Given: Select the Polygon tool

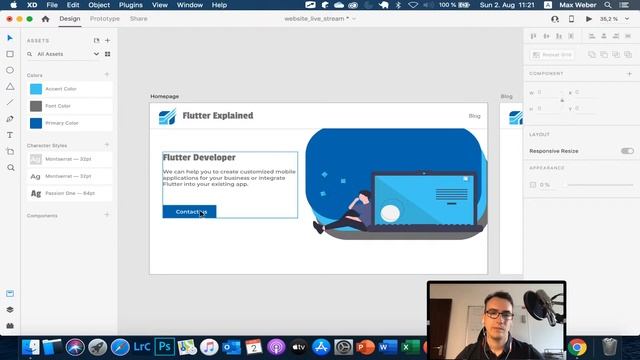Looking at the screenshot, I should pyautogui.click(x=10, y=87).
